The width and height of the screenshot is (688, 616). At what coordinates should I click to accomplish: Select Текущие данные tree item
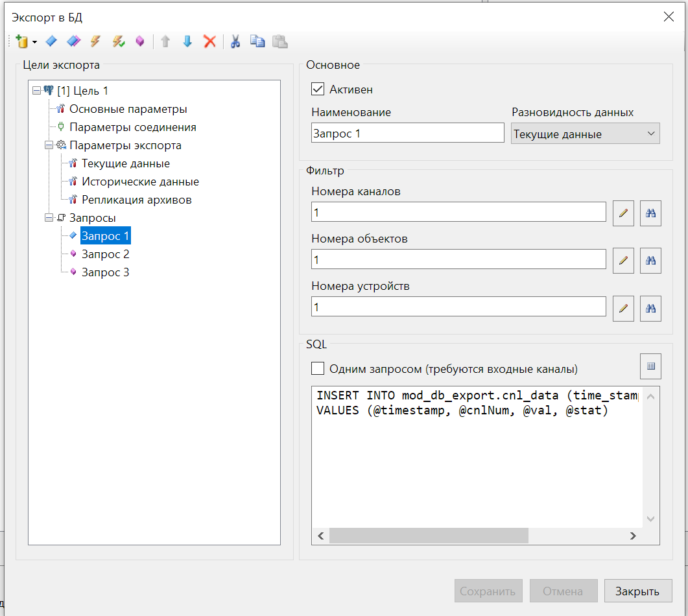point(126,163)
